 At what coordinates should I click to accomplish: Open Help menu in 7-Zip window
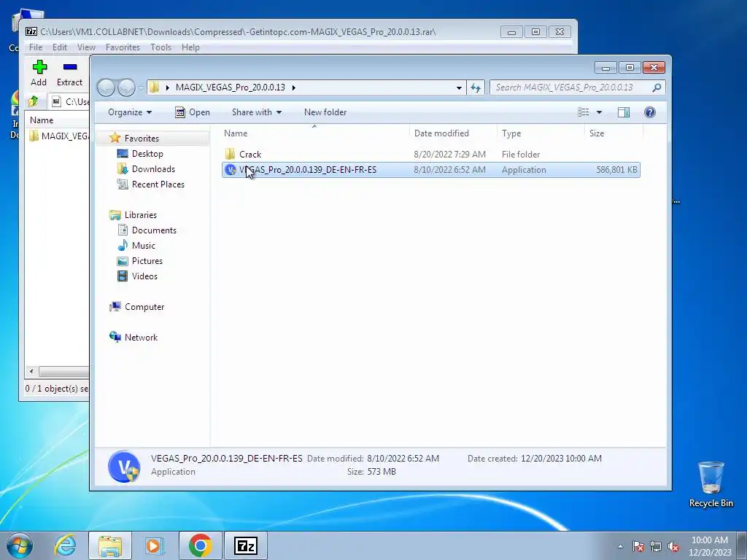click(190, 47)
